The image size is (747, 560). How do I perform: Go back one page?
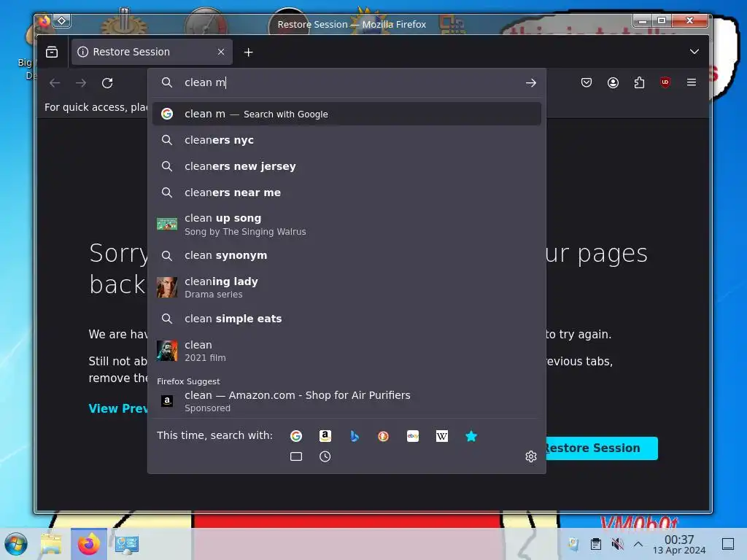click(x=55, y=83)
